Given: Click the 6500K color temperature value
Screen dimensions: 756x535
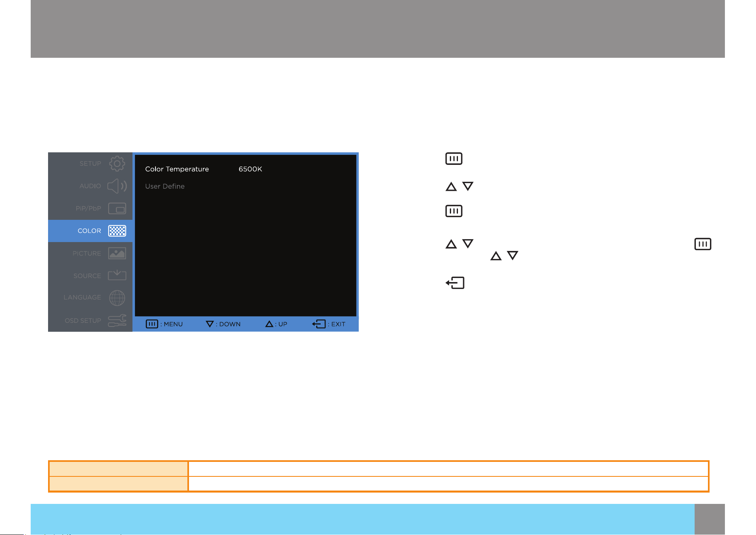Looking at the screenshot, I should 250,169.
